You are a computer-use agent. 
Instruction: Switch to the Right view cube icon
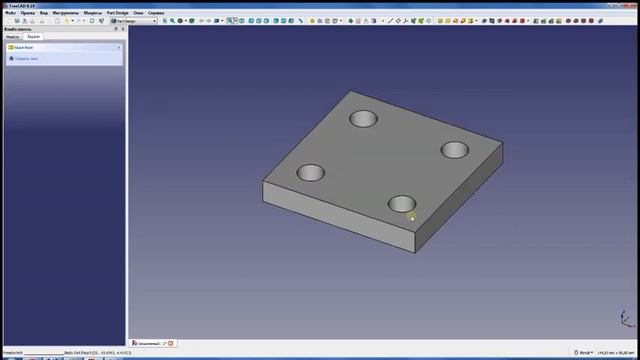pos(267,20)
